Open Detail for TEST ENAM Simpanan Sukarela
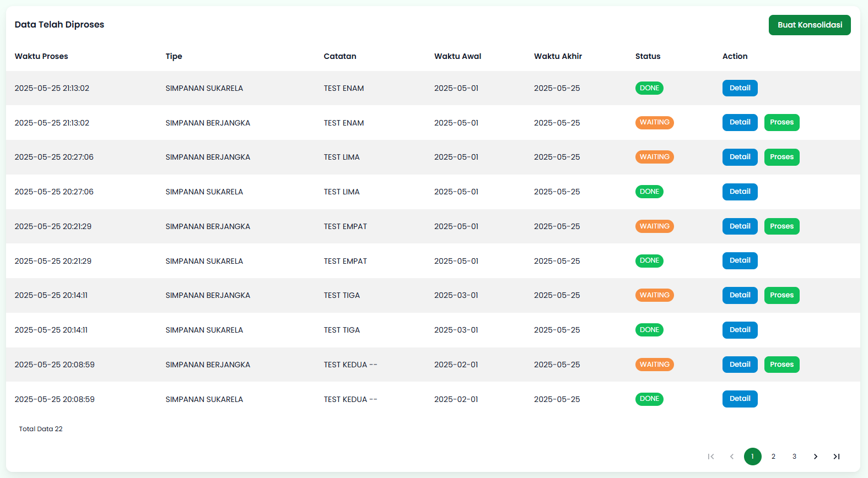 740,88
